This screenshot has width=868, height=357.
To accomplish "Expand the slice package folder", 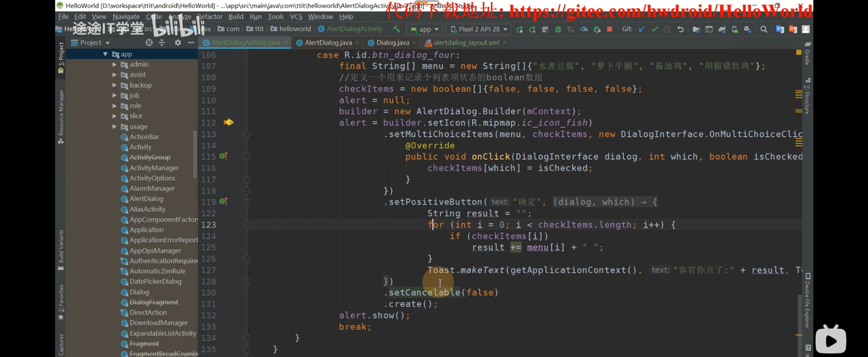I will 115,116.
